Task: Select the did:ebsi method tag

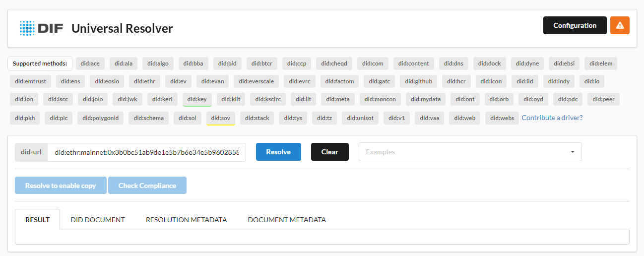Action: click(x=565, y=64)
